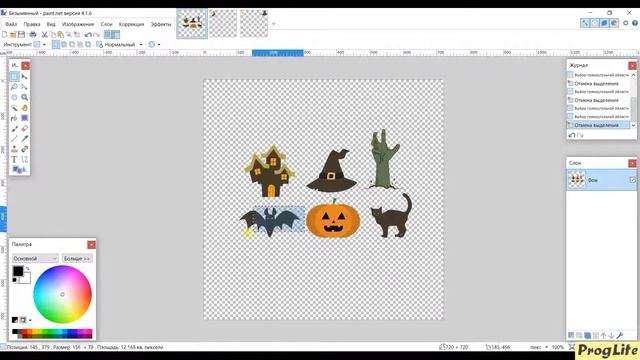This screenshot has width=640, height=360.
Task: Open the Основной color mode dropdown
Action: (x=35, y=258)
